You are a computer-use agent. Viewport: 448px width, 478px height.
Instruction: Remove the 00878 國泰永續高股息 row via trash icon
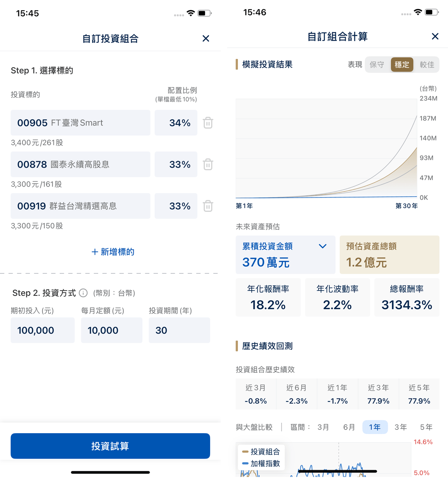tap(208, 164)
